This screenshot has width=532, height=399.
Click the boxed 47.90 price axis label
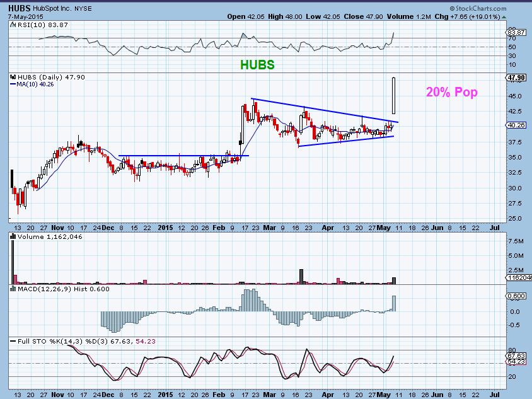coord(516,78)
